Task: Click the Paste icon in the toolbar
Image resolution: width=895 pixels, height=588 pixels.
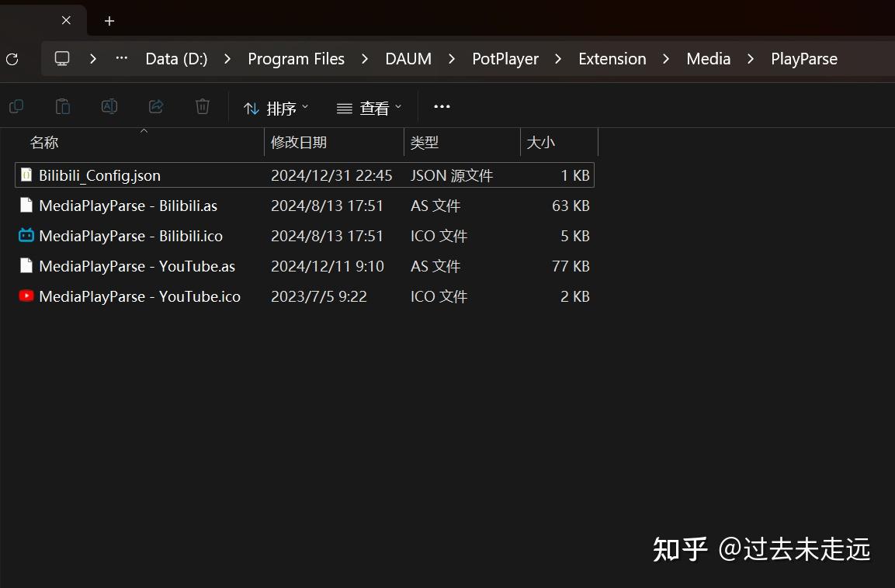Action: 63,106
